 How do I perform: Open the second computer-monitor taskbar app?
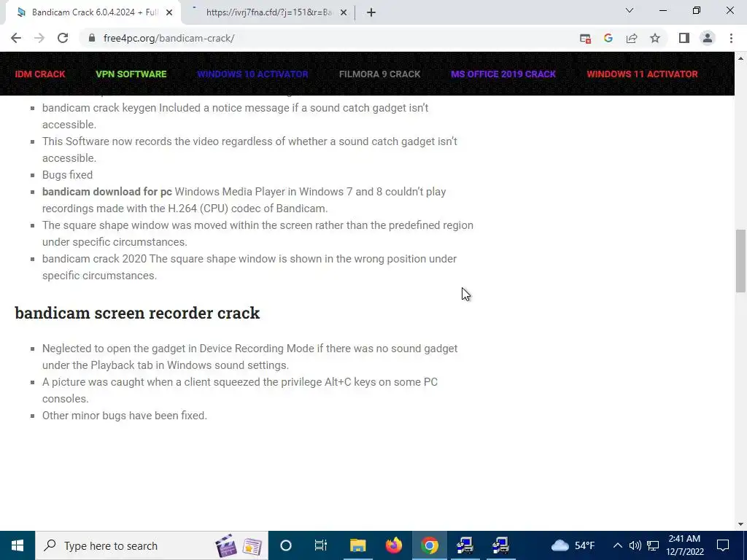[500, 545]
